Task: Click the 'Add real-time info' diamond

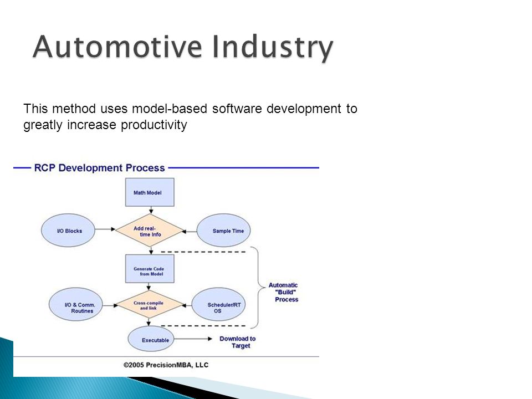Action: (x=150, y=231)
